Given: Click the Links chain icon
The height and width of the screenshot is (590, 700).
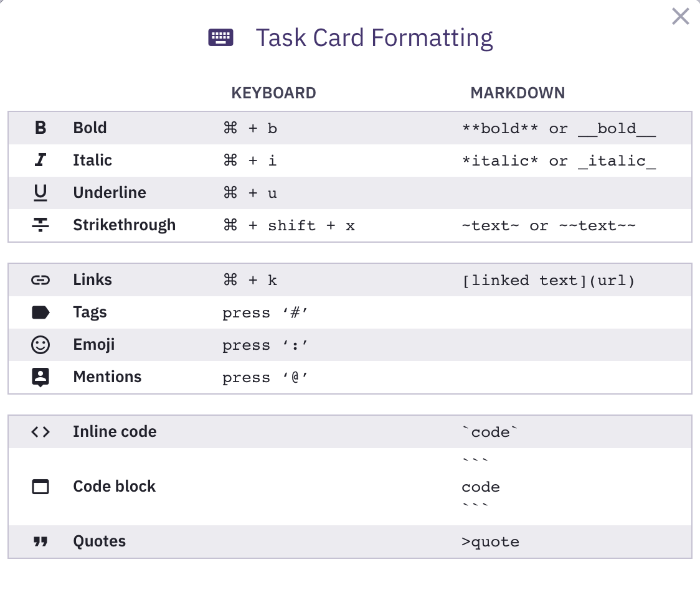Looking at the screenshot, I should tap(40, 280).
